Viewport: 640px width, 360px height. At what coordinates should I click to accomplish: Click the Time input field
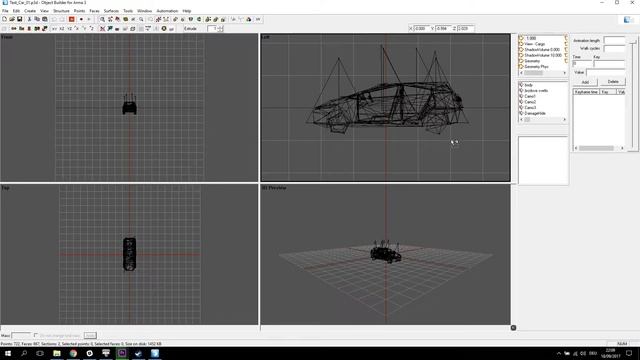[x=582, y=64]
